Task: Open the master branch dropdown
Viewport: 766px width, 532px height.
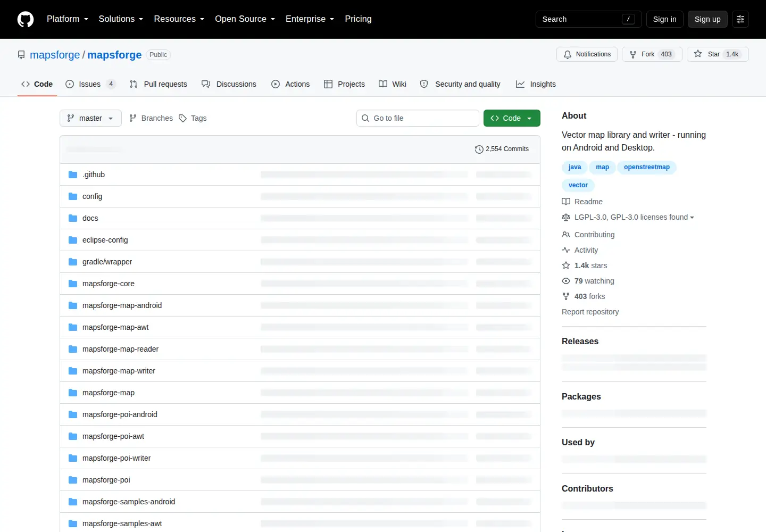Action: [90, 118]
